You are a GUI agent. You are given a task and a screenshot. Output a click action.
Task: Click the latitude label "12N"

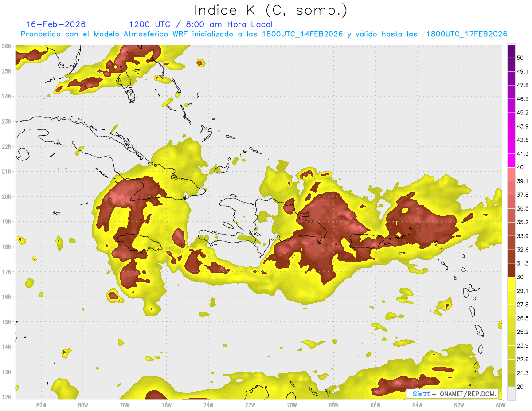7,397
